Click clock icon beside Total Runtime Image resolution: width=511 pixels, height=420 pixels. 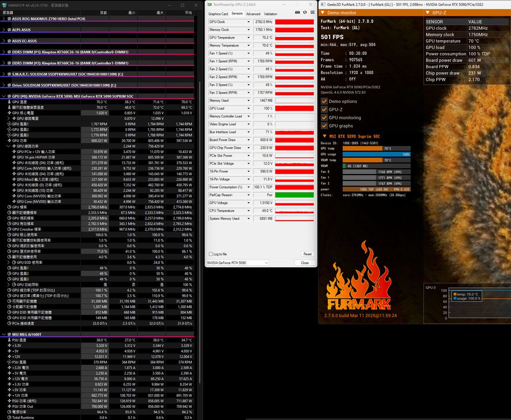click(9, 418)
